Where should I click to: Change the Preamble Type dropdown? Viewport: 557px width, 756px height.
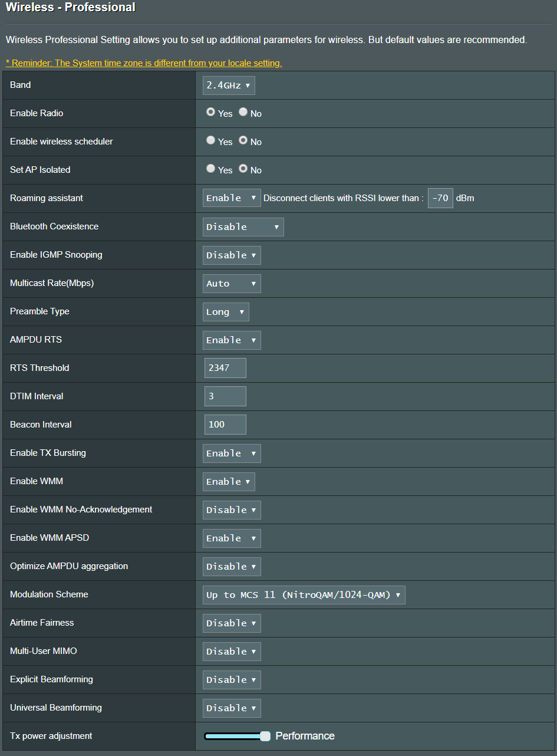click(226, 312)
